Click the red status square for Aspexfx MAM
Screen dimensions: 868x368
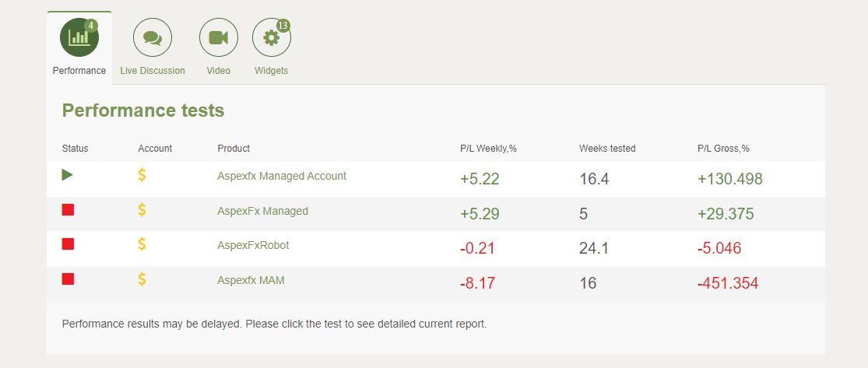click(x=68, y=279)
